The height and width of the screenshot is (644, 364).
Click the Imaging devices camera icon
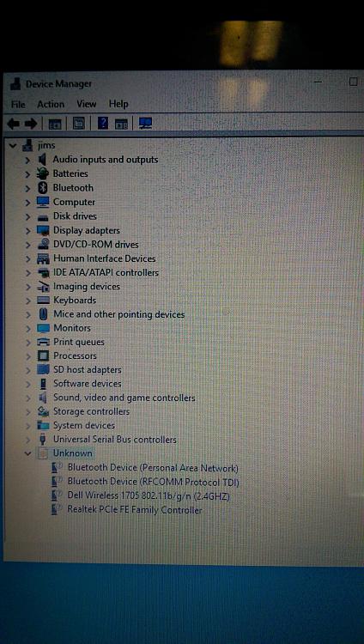[43, 286]
